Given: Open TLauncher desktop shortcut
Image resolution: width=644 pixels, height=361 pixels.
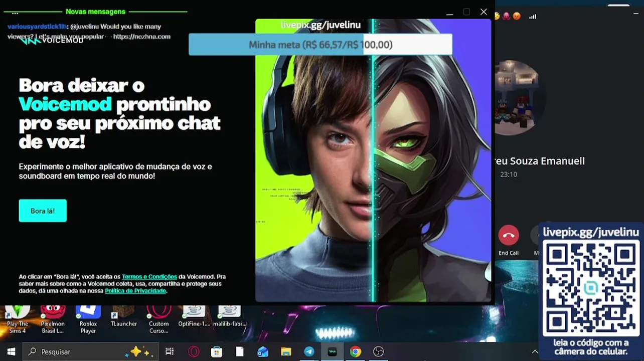Looking at the screenshot, I should [x=123, y=317].
